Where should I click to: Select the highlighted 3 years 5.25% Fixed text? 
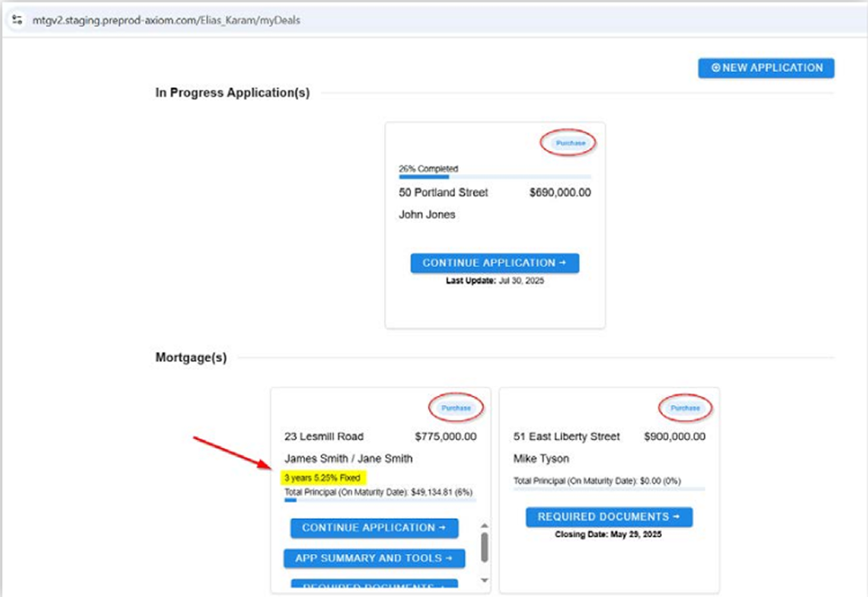(x=322, y=477)
